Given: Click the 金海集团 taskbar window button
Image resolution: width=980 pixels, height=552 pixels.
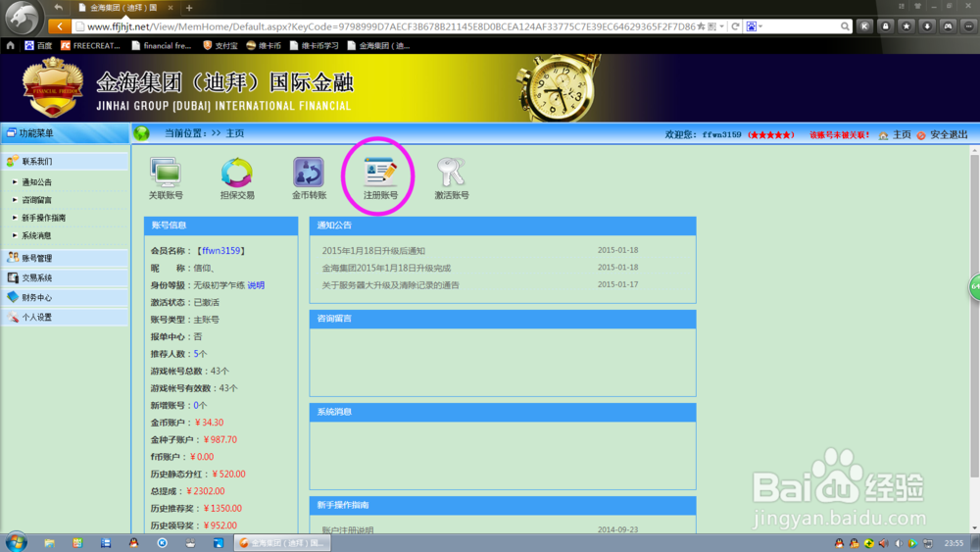Looking at the screenshot, I should (x=282, y=543).
